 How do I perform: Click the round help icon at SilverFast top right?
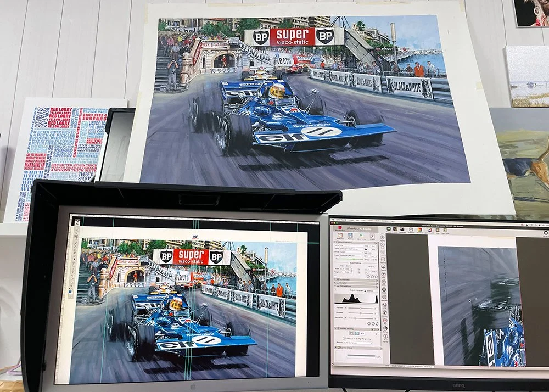point(546,233)
